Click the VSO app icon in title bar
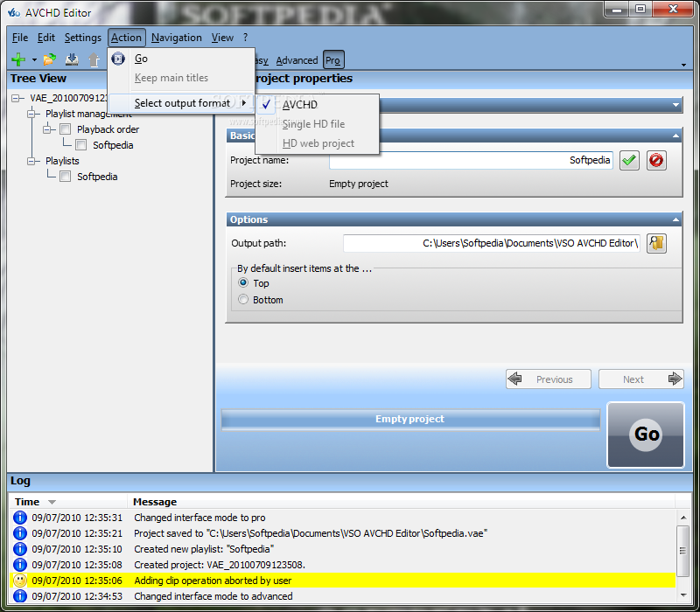 point(14,12)
